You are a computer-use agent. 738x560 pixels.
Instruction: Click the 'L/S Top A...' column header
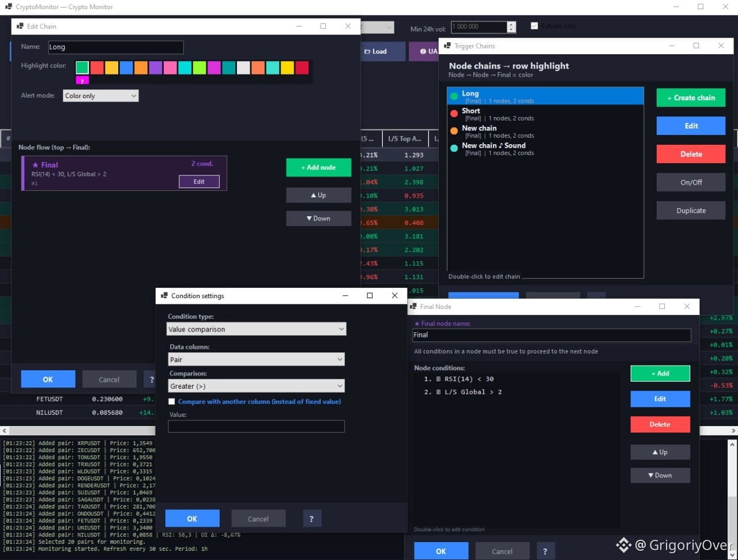pyautogui.click(x=405, y=138)
